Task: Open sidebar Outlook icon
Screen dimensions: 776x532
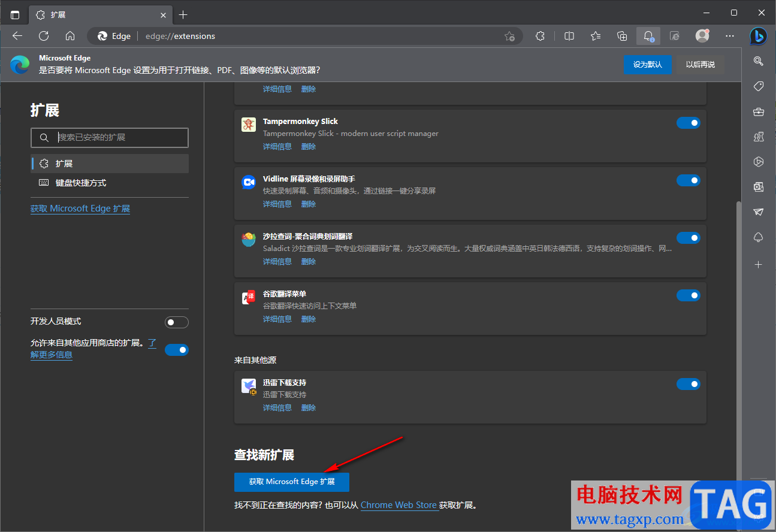Action: point(759,187)
